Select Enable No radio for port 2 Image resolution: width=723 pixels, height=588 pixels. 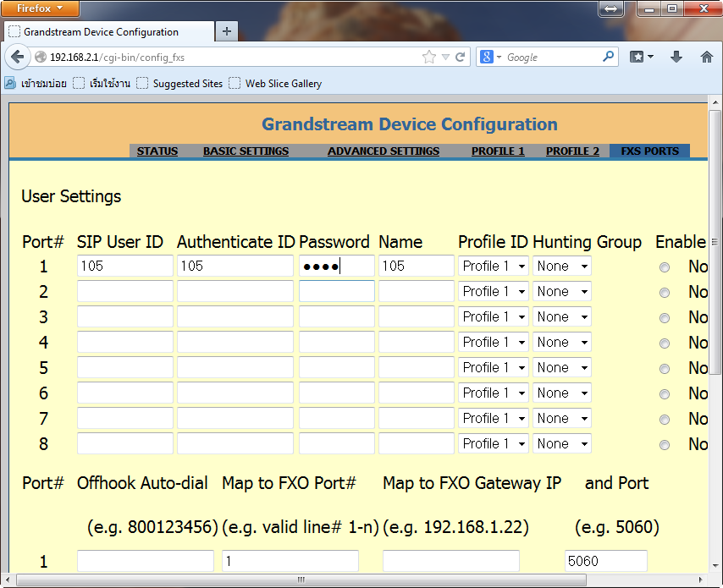pyautogui.click(x=665, y=293)
